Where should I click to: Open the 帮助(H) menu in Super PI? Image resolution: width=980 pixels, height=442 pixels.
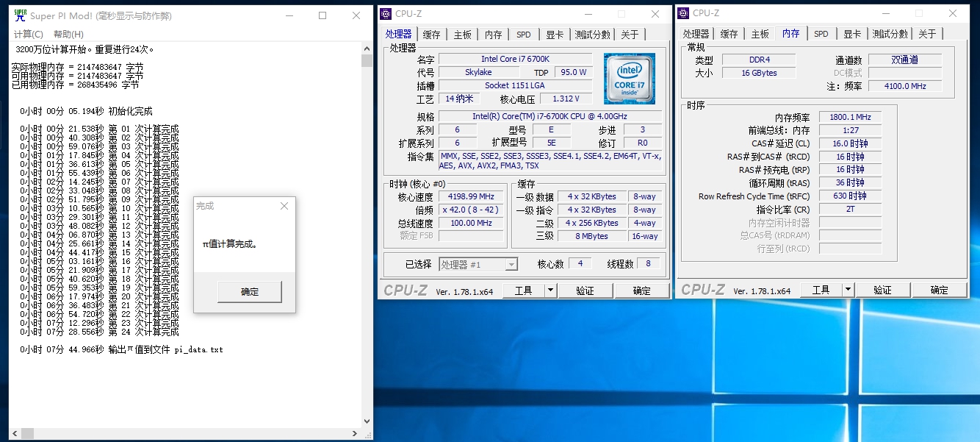coord(68,35)
